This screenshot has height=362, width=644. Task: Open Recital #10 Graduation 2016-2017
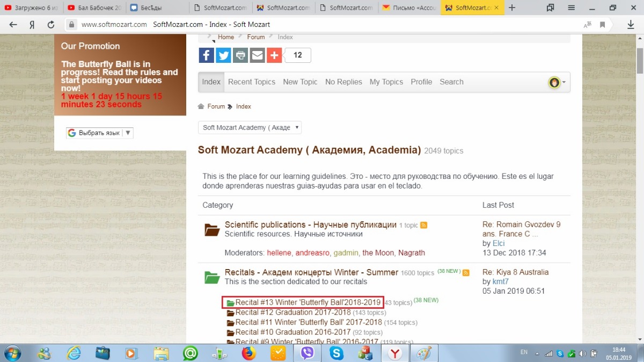[x=294, y=332]
